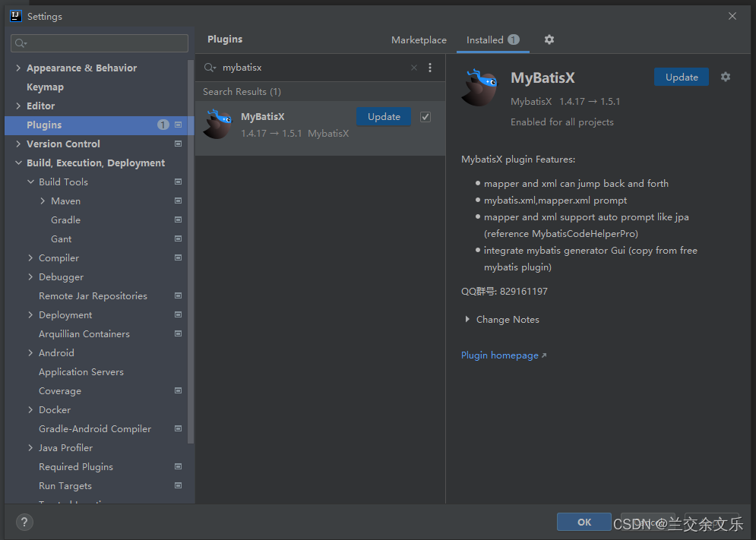Click project-level icon next to Compiler
The width and height of the screenshot is (756, 540).
[178, 258]
